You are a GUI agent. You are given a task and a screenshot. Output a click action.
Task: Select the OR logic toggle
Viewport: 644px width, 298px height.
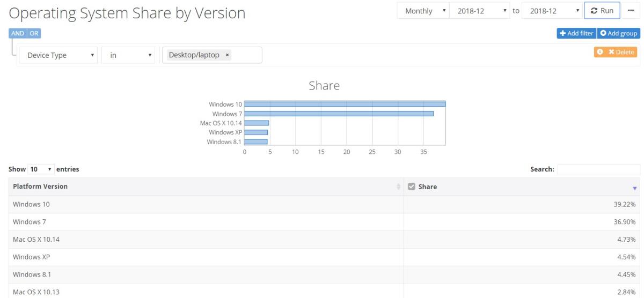coord(34,33)
